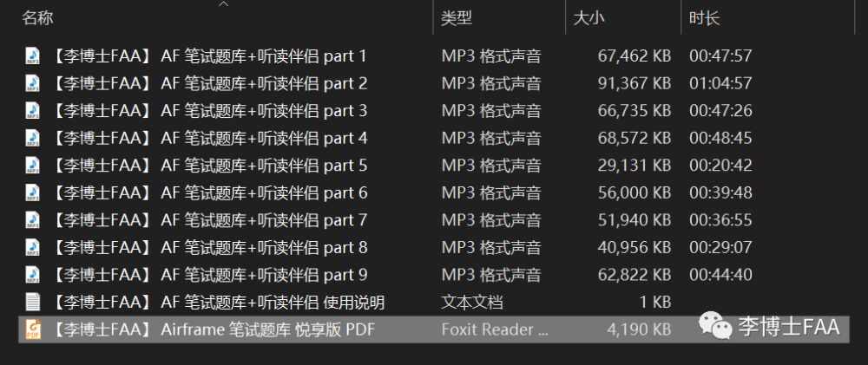
Task: Click the MP3 icon of part 4
Action: tap(33, 138)
